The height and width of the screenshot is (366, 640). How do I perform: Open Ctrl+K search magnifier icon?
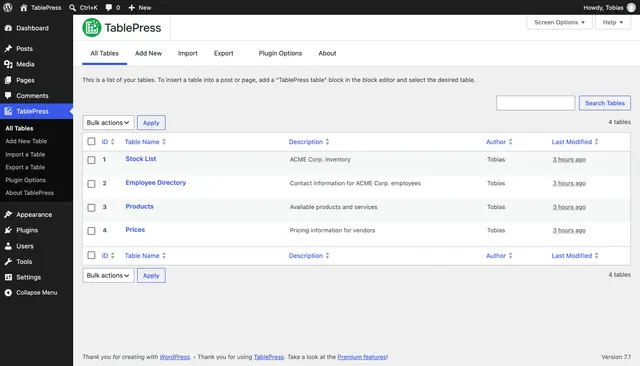[x=73, y=7]
